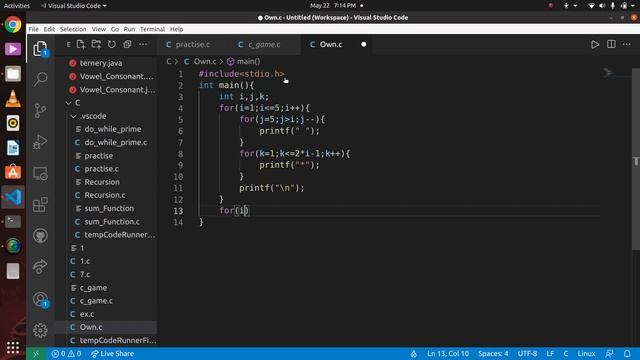Open the Live Share view in activity bar

(x=40, y=267)
